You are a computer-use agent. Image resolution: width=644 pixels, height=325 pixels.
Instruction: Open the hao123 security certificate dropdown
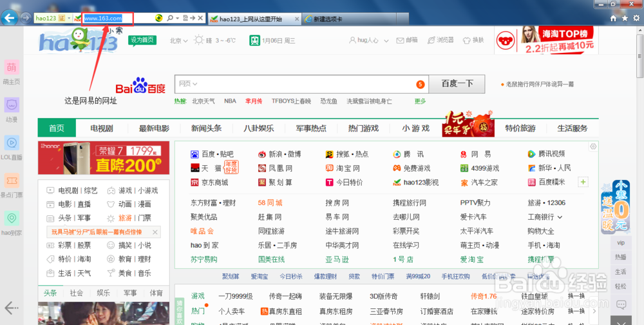(x=69, y=18)
